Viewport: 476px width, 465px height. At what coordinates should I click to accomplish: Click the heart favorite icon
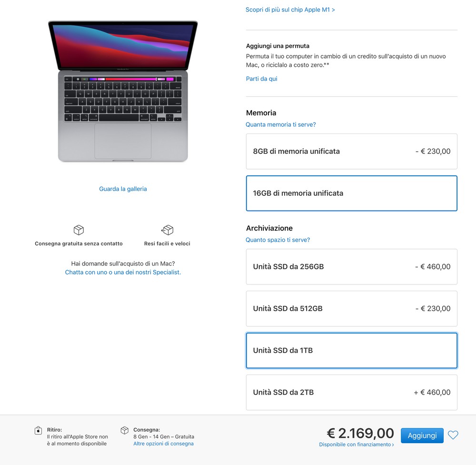(453, 435)
